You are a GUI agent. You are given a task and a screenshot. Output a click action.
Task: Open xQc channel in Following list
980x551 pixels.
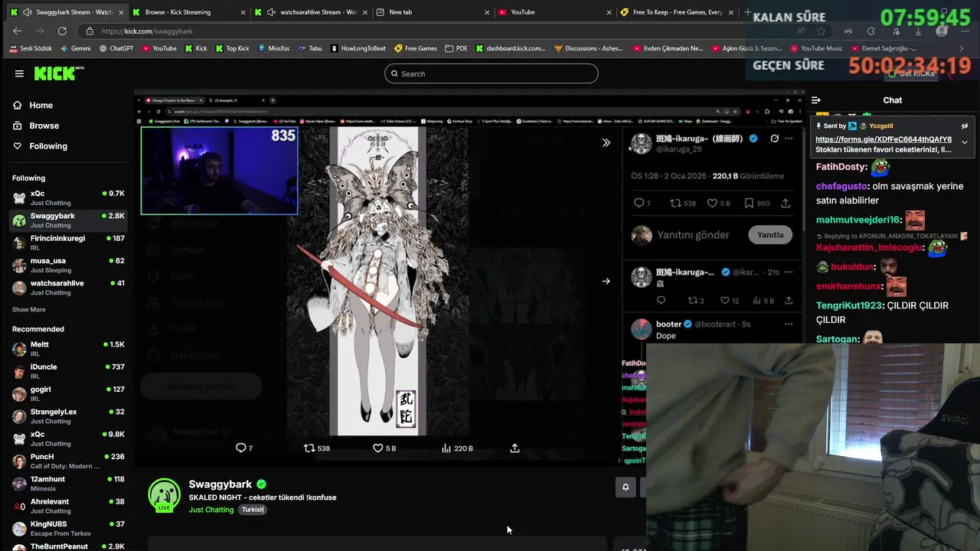67,197
